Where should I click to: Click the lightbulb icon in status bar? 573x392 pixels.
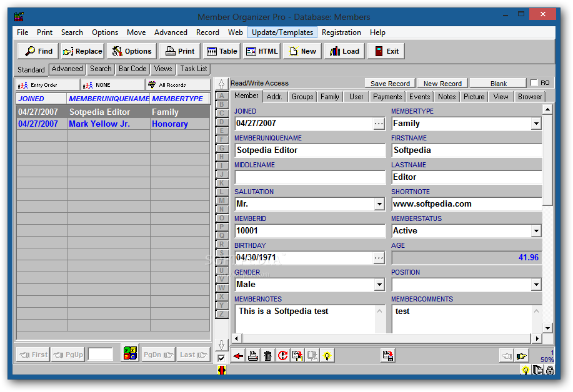(526, 371)
